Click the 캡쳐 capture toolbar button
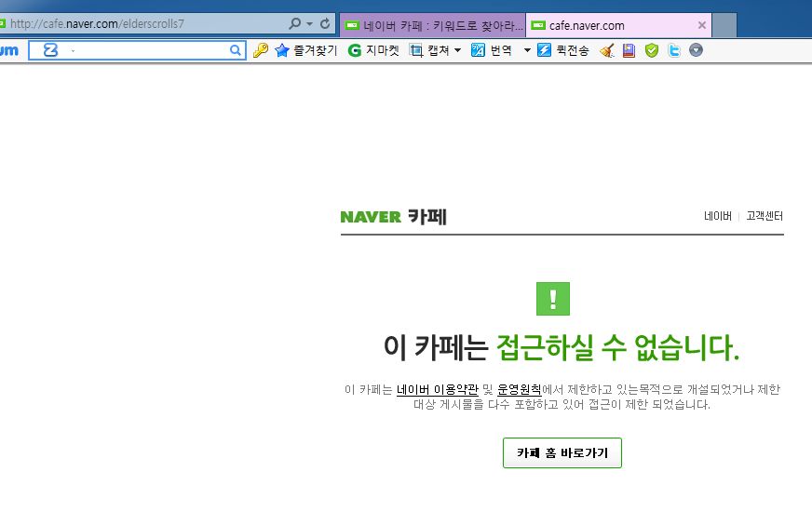Screen dimensions: 812x526 click(x=429, y=50)
